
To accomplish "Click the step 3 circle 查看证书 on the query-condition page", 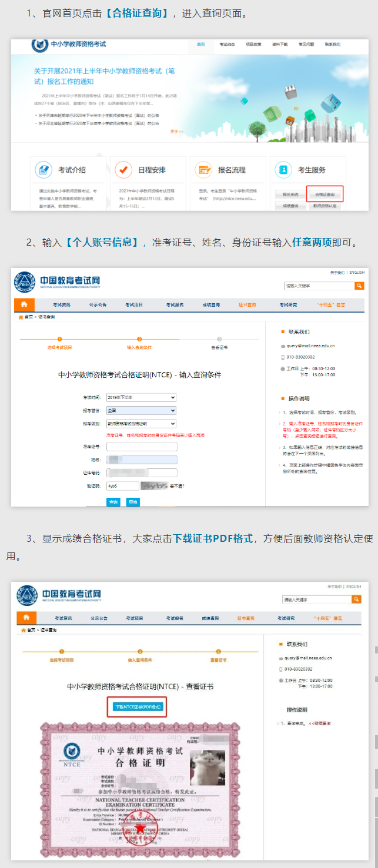I will (x=219, y=339).
